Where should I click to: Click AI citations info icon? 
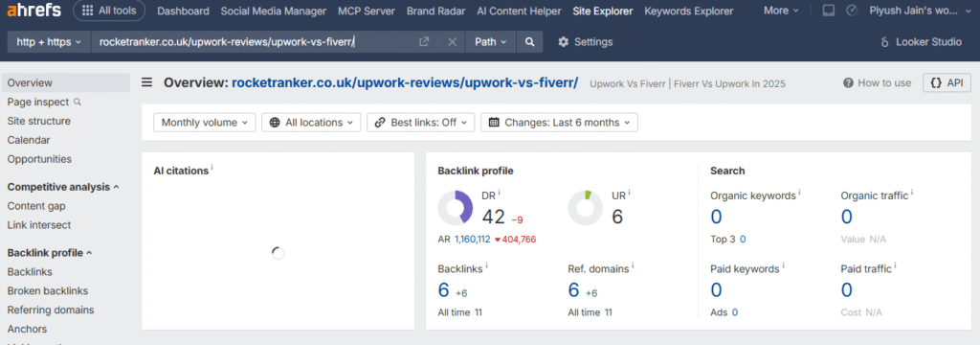[x=212, y=168]
